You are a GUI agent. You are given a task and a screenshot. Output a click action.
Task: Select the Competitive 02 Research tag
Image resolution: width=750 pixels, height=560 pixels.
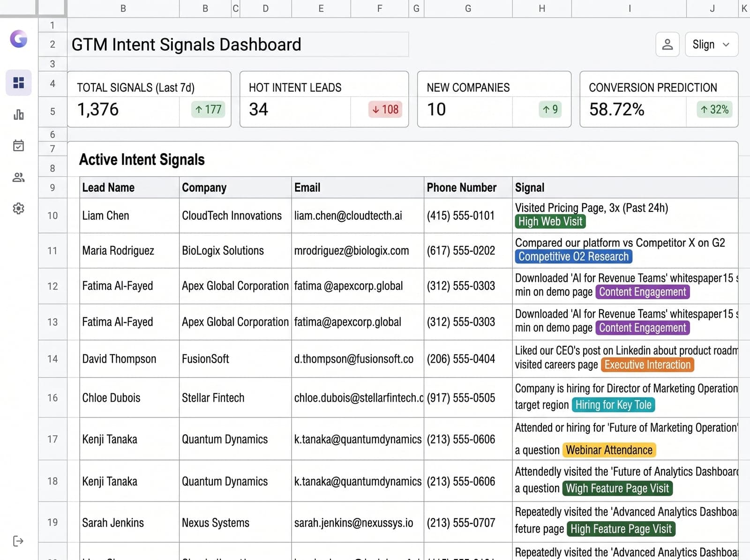pos(574,256)
